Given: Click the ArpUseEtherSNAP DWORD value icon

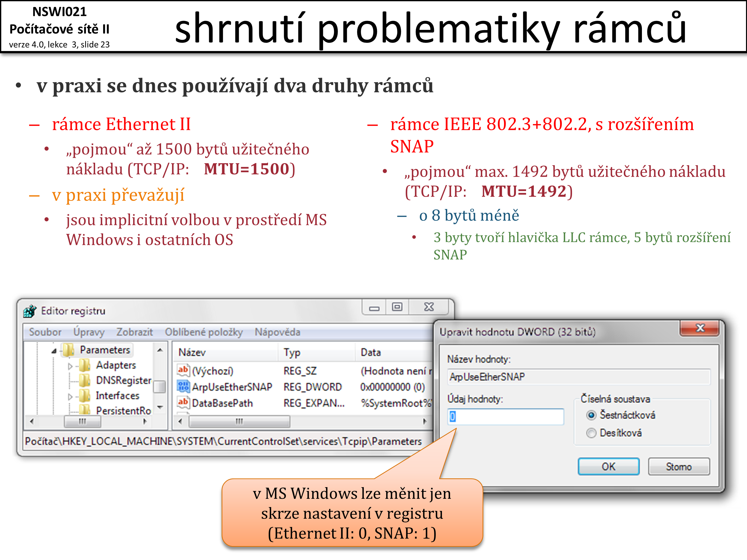Looking at the screenshot, I should (183, 387).
